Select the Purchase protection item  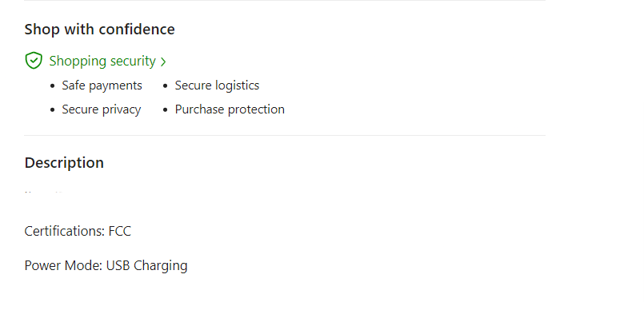tap(230, 109)
